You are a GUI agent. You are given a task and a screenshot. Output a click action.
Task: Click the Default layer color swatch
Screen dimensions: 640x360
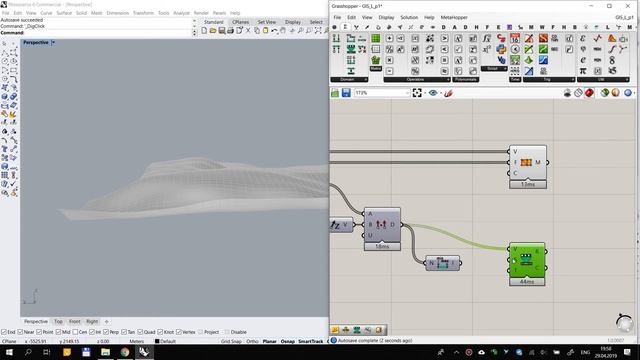coord(157,341)
